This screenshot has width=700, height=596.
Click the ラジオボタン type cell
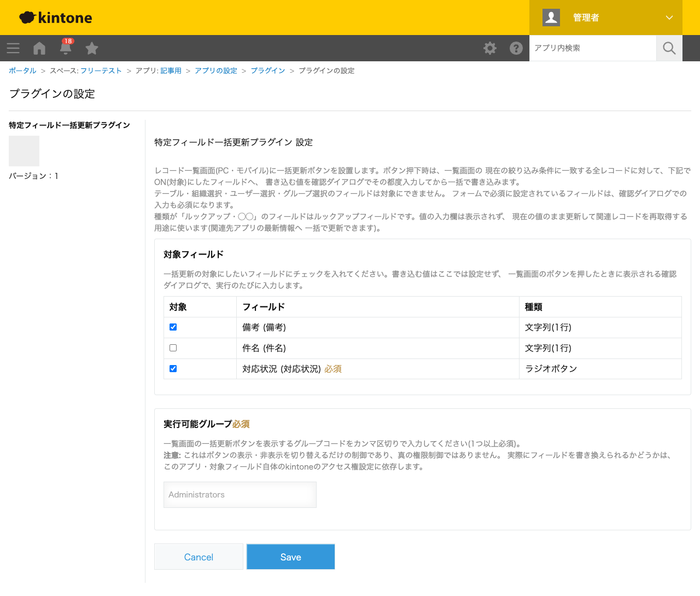600,369
